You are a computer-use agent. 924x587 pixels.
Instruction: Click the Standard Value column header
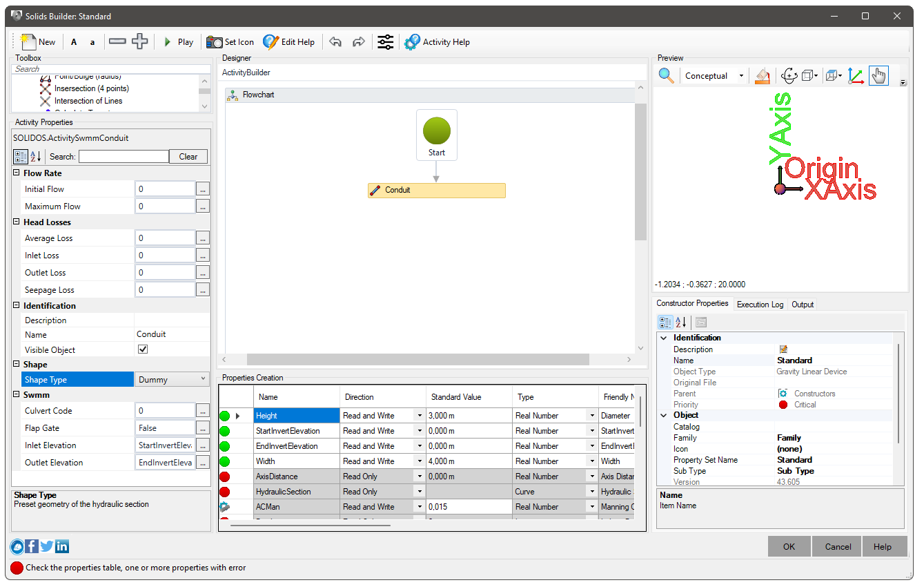[470, 397]
